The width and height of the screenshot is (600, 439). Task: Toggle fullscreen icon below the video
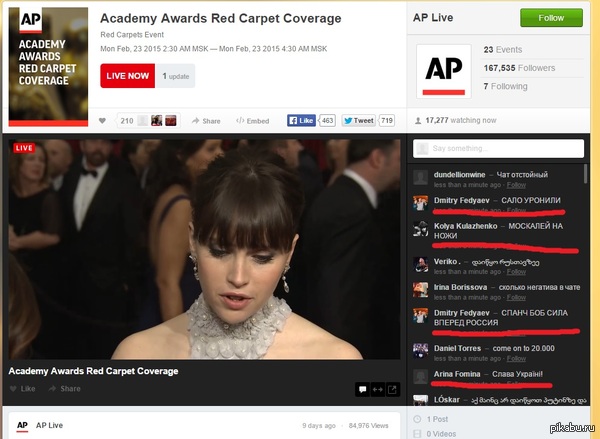point(394,390)
